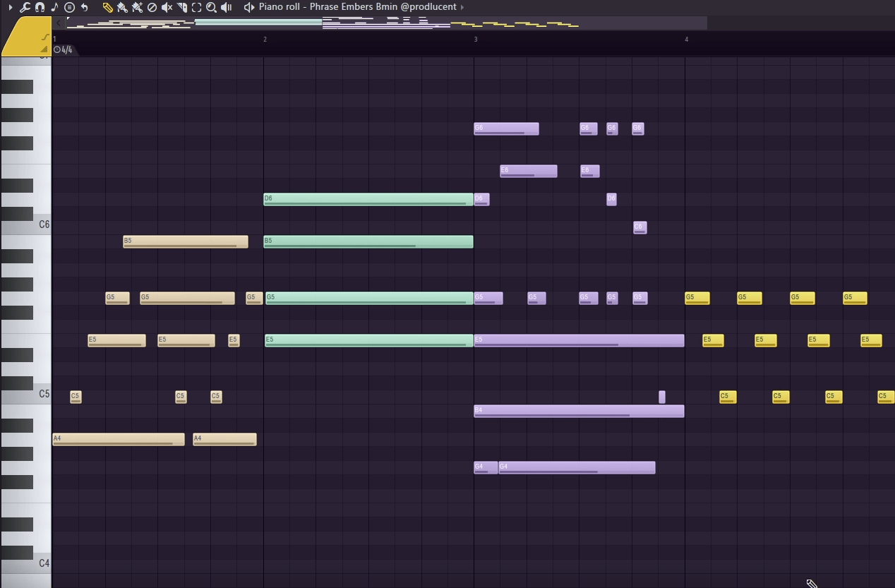Select the Paint brush tool
895x588 pixels.
point(122,7)
